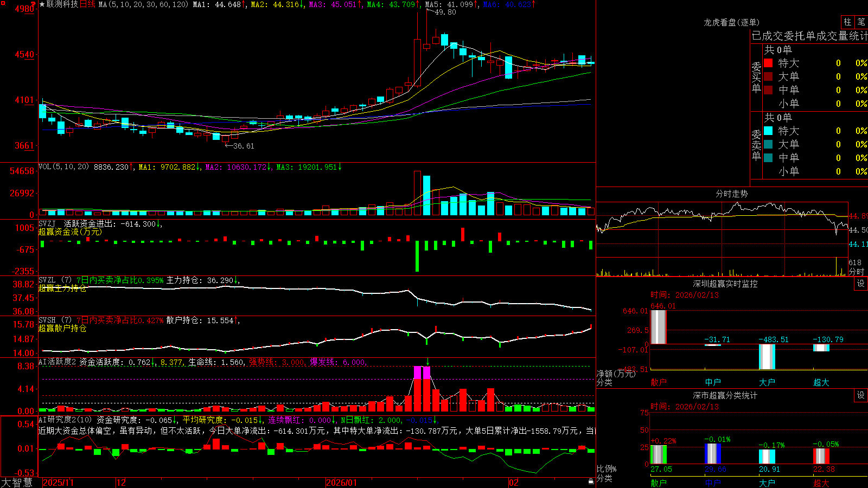The height and width of the screenshot is (488, 868).
Task: Click the 联测科技 stock name
Action: (62, 4)
